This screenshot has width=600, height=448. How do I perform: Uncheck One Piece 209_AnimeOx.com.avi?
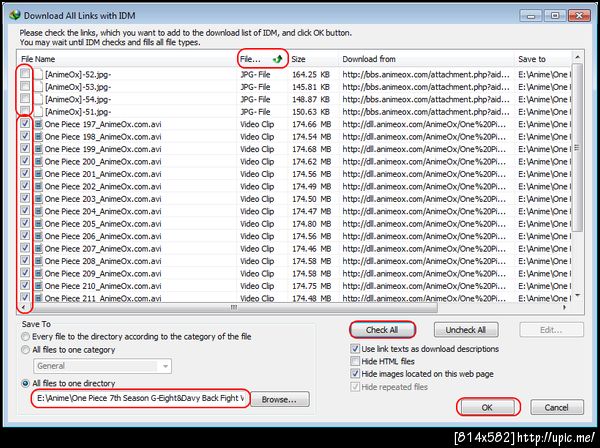point(25,272)
